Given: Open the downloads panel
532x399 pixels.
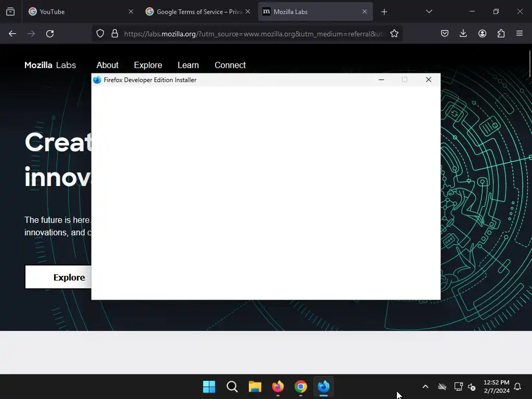Looking at the screenshot, I should pos(463,33).
